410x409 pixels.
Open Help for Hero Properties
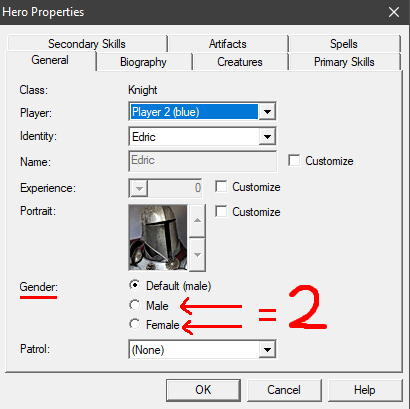click(x=365, y=390)
